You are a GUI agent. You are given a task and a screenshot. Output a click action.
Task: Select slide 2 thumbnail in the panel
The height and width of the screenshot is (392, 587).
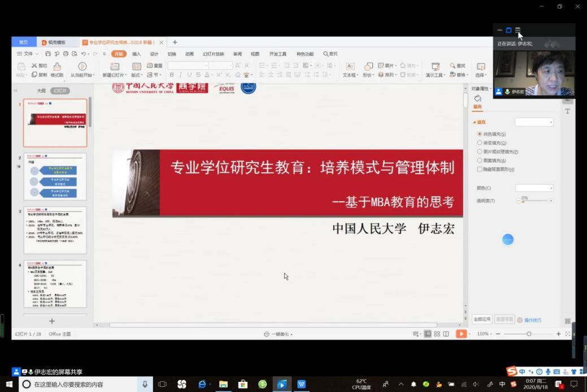click(55, 176)
